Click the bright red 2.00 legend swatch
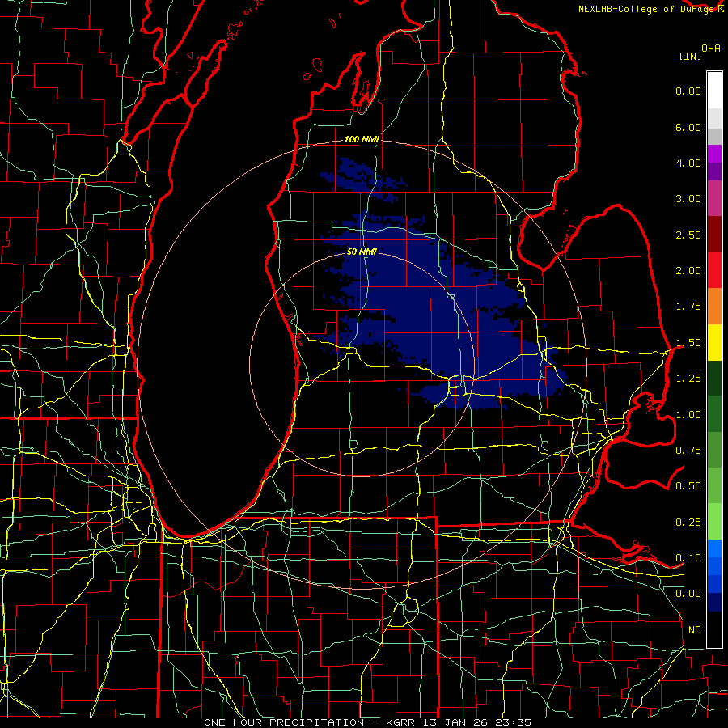728x728 pixels. pos(714,270)
